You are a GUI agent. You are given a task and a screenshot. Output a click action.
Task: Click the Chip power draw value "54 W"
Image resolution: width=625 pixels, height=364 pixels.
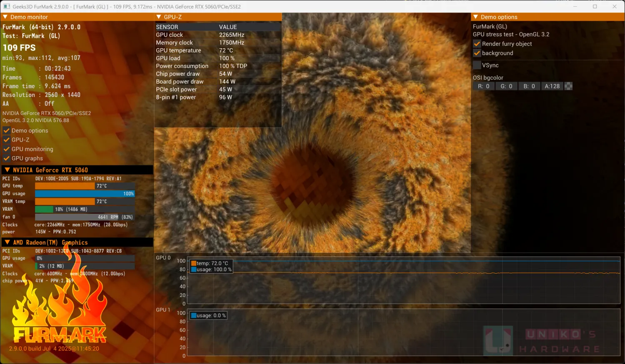(225, 74)
